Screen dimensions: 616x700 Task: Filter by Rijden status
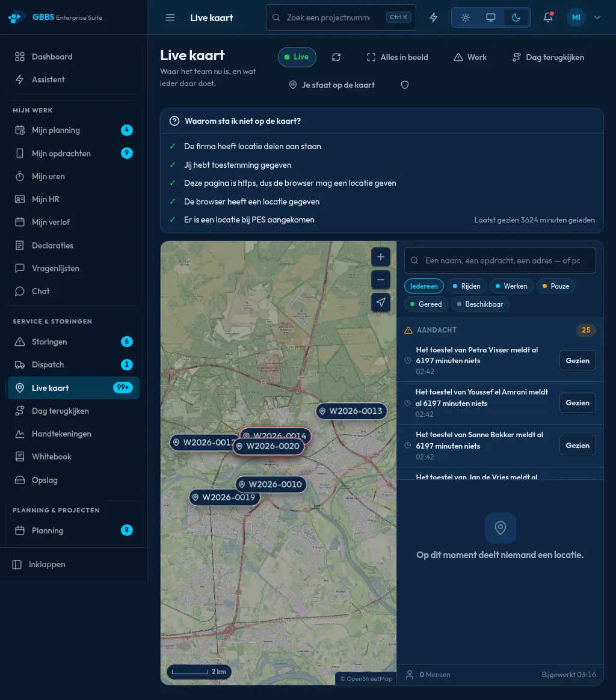point(466,286)
